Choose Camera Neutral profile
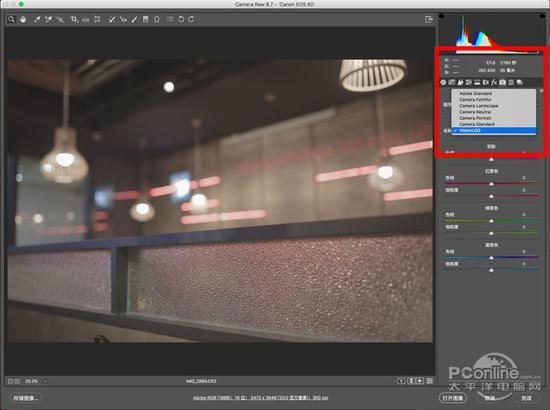 [x=494, y=112]
